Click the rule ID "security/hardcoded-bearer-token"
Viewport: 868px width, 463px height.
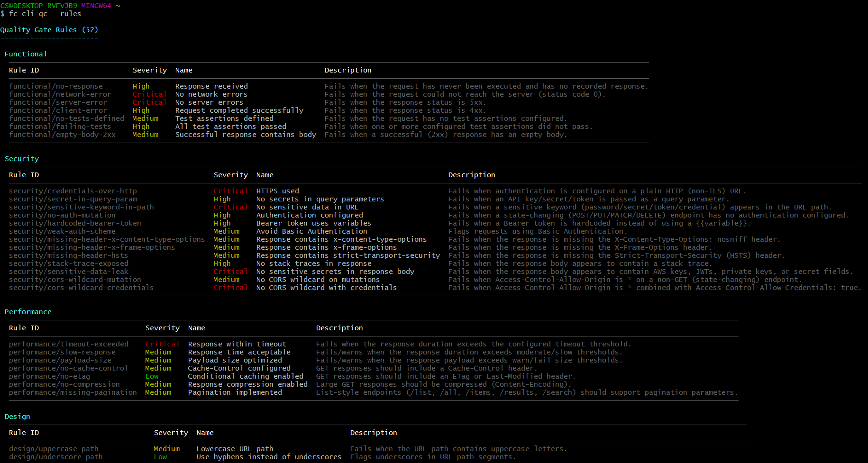[x=75, y=223]
